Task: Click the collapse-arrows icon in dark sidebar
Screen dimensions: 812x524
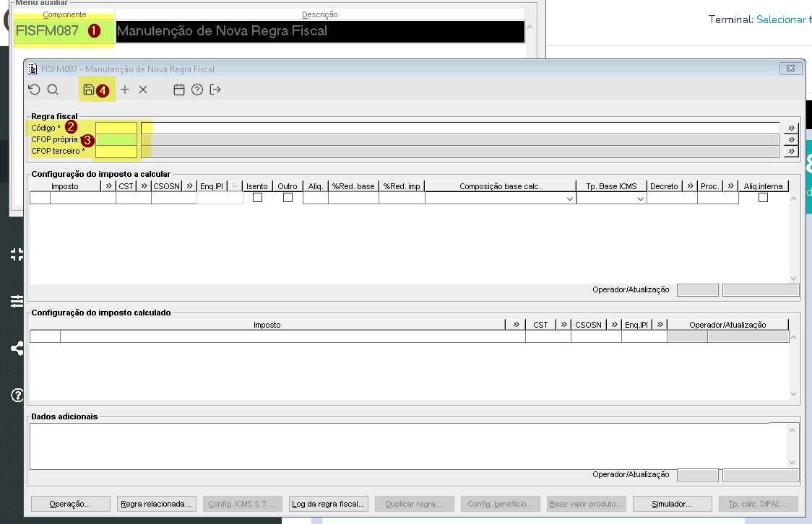Action: coord(17,254)
